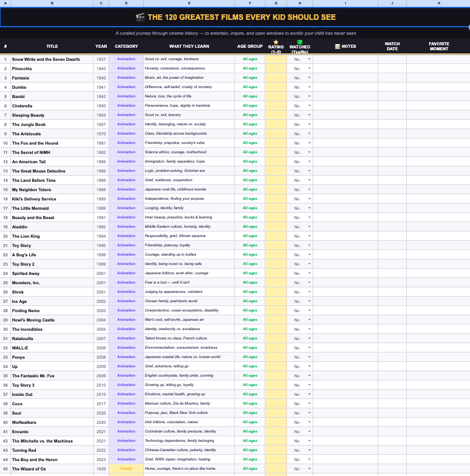Click the NOTES header cell

pyautogui.click(x=345, y=46)
